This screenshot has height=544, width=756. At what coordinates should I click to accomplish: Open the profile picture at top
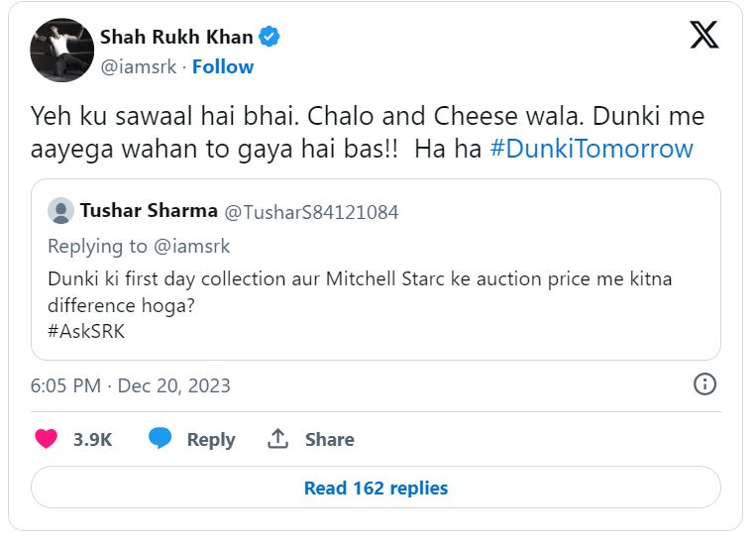coord(61,51)
